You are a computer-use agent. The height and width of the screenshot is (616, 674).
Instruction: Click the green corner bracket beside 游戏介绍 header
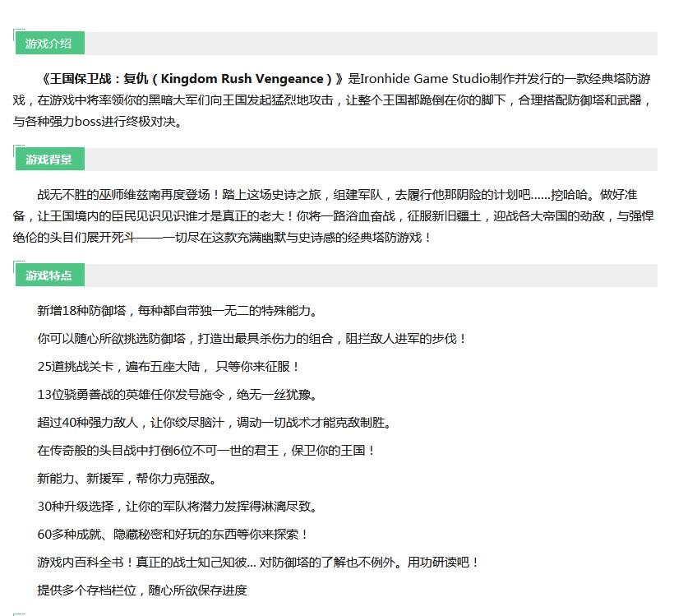point(14,35)
